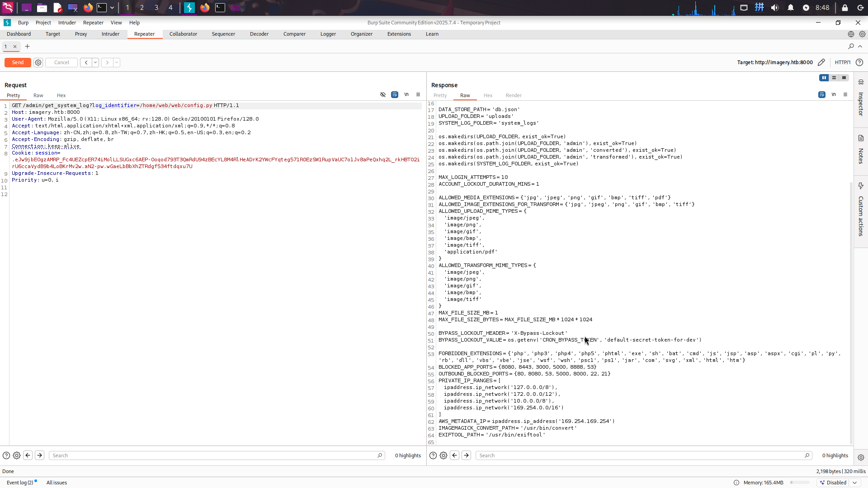Expand request history forward dropdown arrow
Viewport: 868px width, 488px height.
point(117,63)
